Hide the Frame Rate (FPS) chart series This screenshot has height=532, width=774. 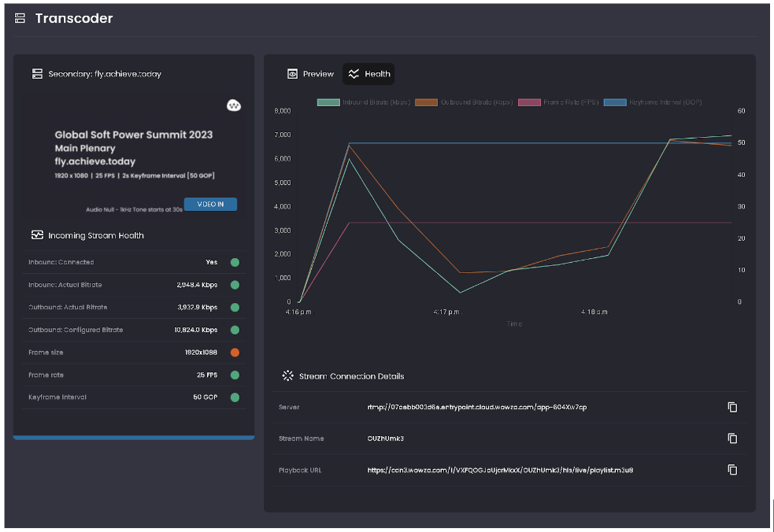pos(559,102)
